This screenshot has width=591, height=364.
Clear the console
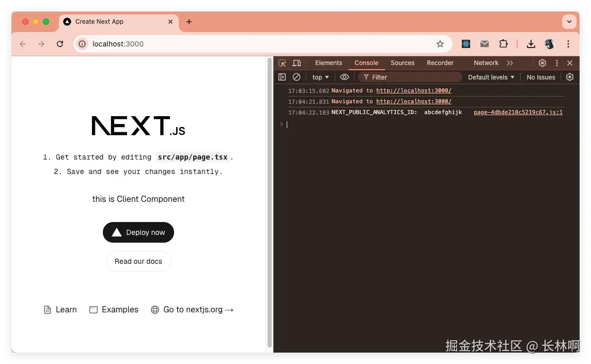coord(297,77)
